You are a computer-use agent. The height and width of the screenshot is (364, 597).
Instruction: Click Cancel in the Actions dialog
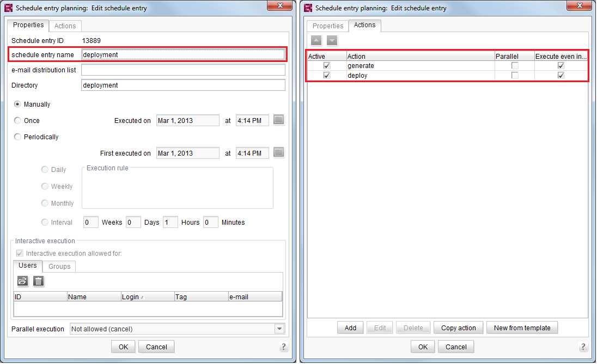tap(456, 347)
